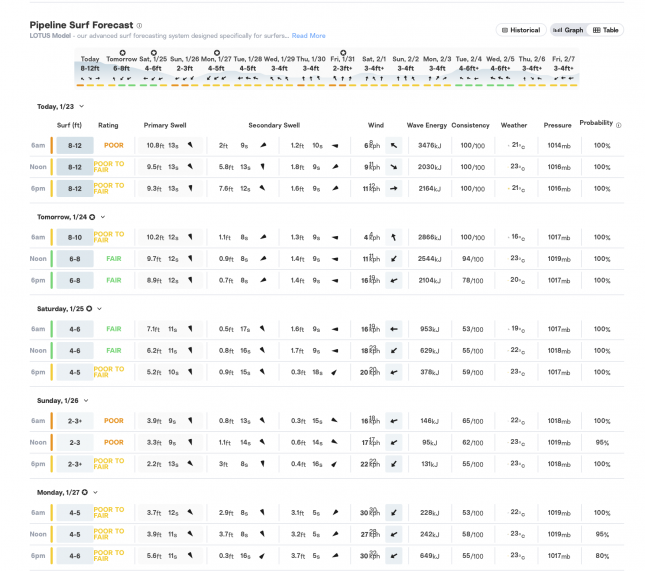Click the wind direction icon for Today 6am
Image resolution: width=645 pixels, height=571 pixels.
coord(394,145)
